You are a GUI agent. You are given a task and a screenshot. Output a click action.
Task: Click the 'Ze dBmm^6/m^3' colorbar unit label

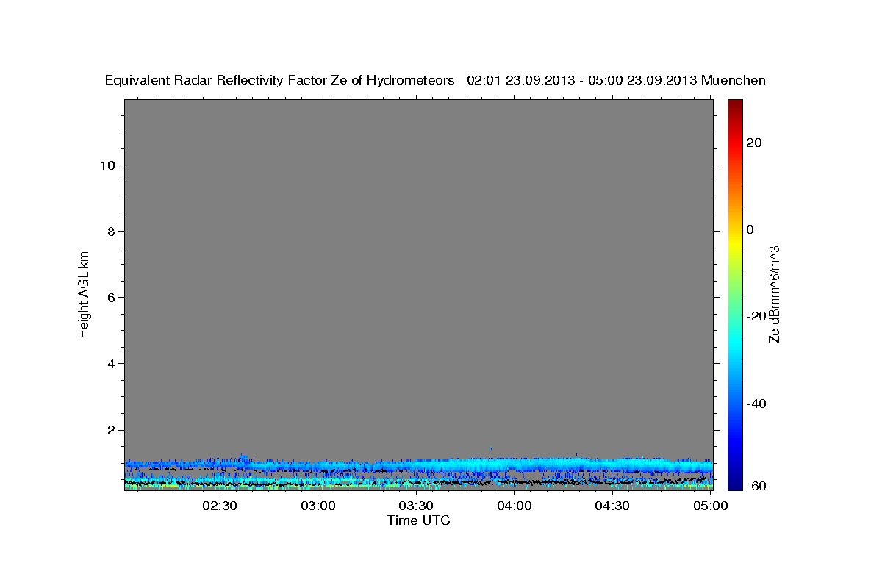click(x=773, y=294)
